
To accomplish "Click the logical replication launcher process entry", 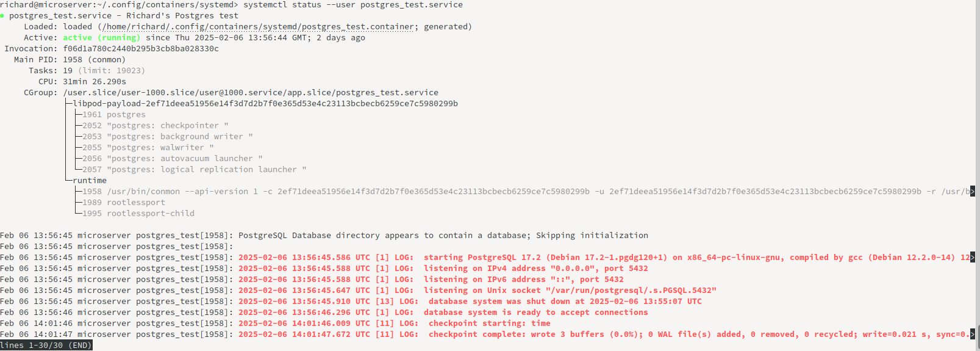I will point(195,170).
